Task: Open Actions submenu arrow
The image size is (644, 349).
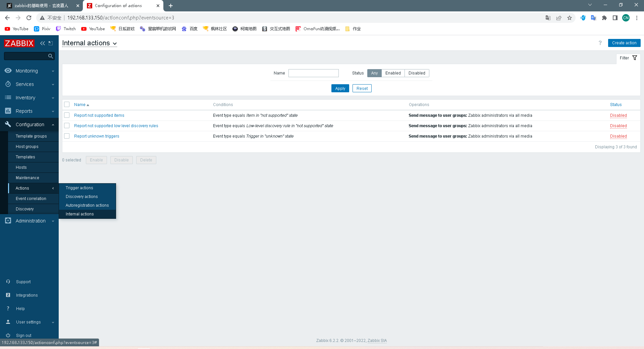Action: click(53, 188)
